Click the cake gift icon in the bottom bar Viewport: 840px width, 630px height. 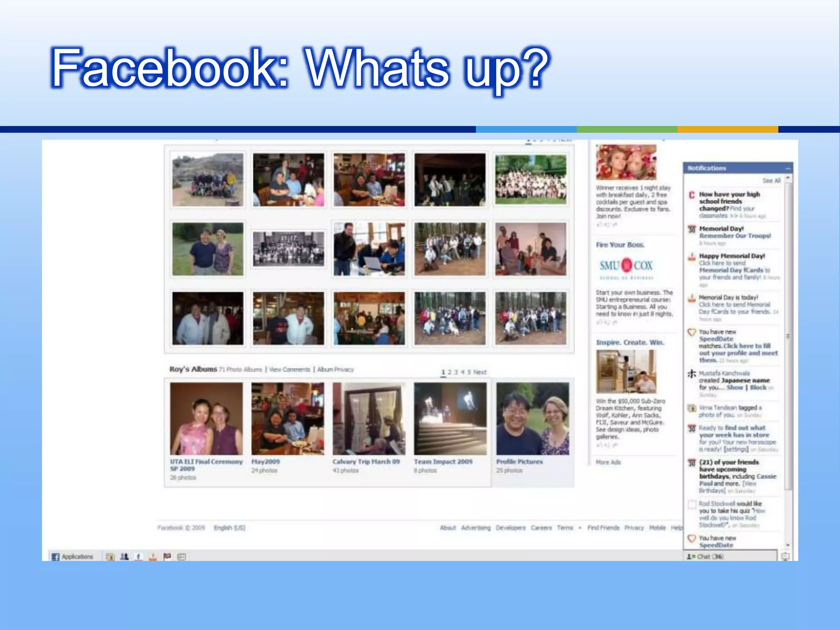tap(153, 557)
